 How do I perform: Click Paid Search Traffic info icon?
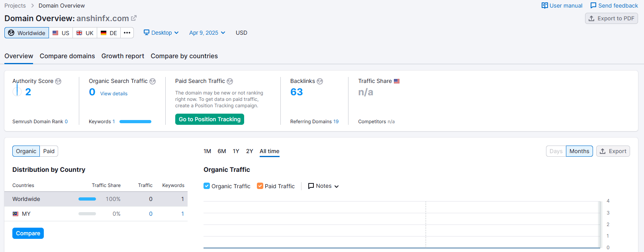230,81
